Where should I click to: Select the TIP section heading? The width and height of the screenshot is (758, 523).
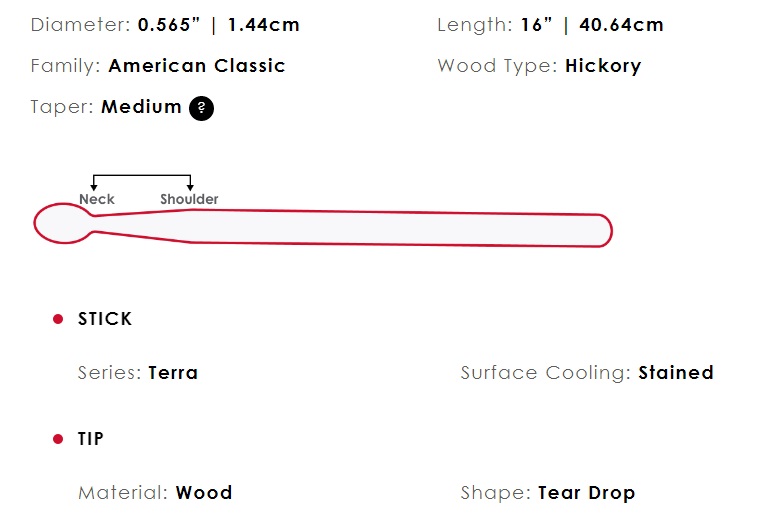coord(91,439)
